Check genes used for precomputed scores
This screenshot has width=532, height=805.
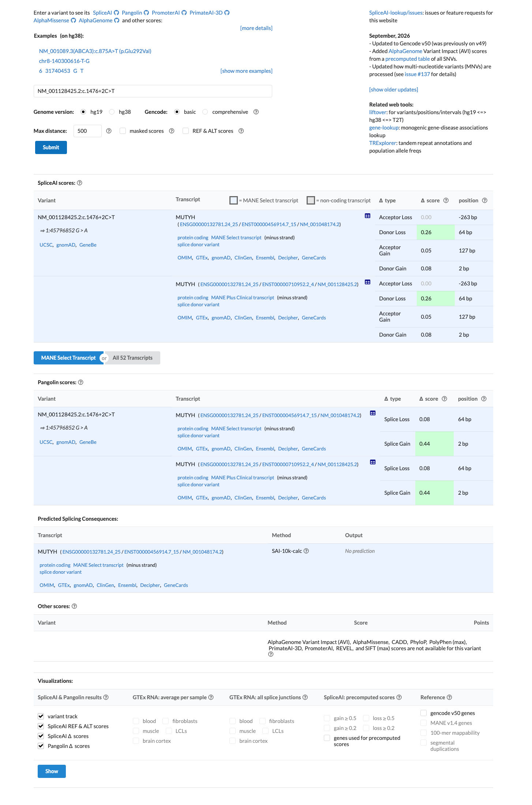pos(327,738)
